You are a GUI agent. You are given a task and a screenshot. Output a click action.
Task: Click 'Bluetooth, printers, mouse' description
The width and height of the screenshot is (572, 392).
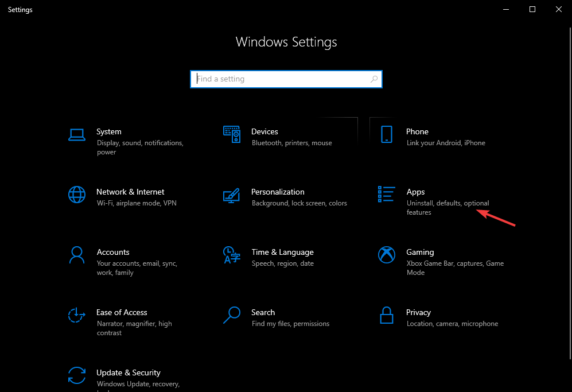292,143
